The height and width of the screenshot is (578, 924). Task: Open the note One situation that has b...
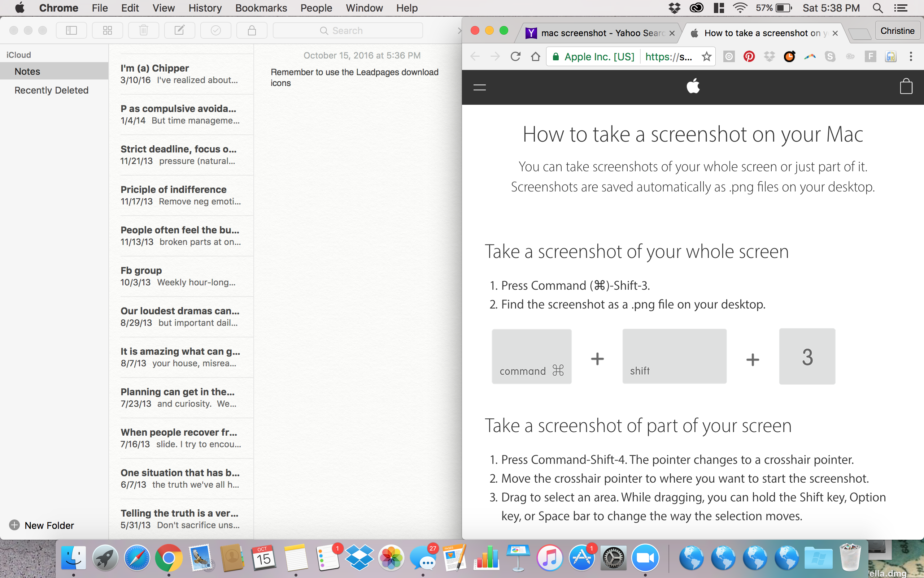181,479
